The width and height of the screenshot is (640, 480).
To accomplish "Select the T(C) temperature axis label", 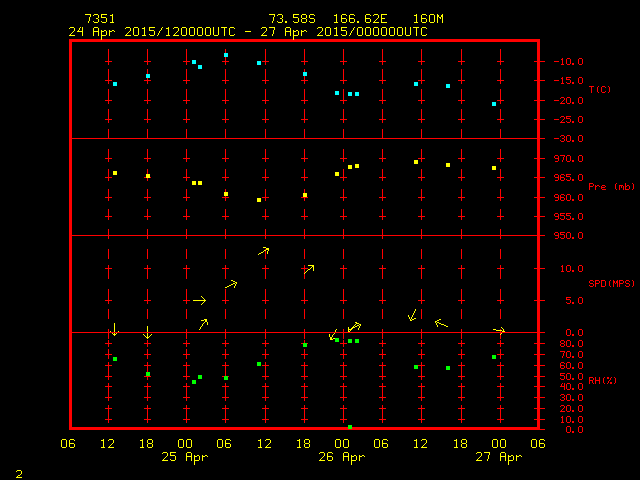I will click(x=599, y=90).
